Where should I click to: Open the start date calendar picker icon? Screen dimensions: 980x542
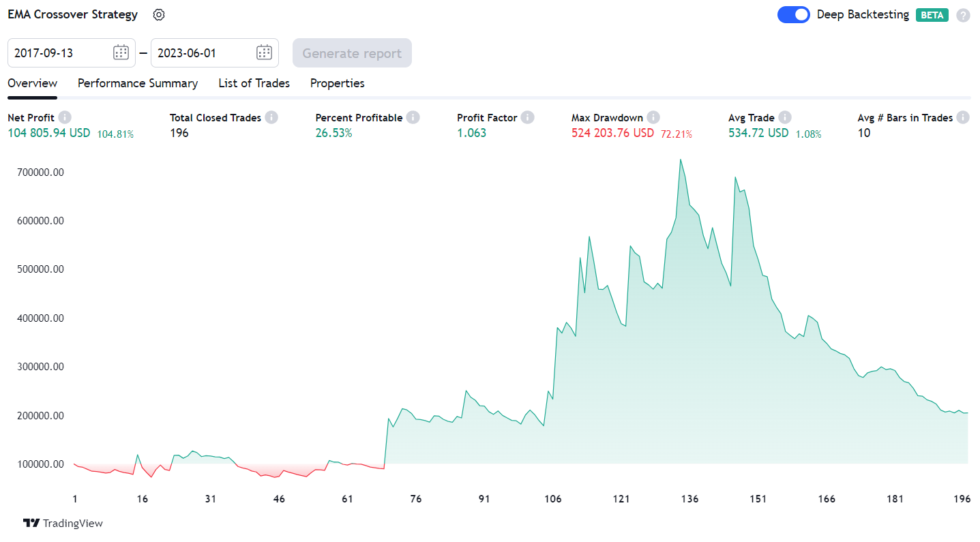coord(121,52)
